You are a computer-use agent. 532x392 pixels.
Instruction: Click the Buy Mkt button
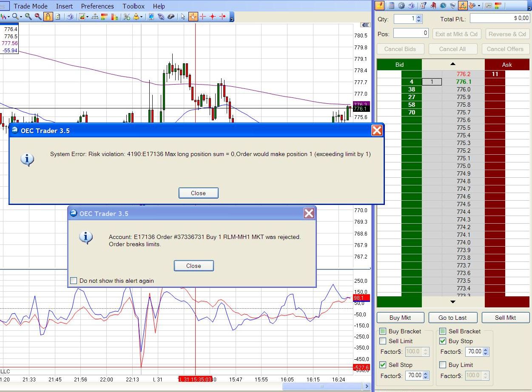(x=400, y=318)
